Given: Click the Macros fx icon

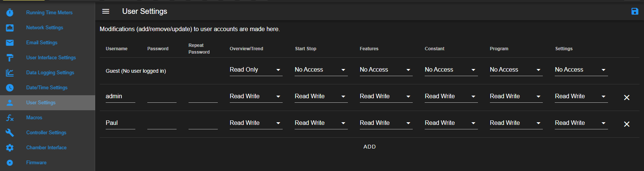Looking at the screenshot, I should [x=10, y=118].
